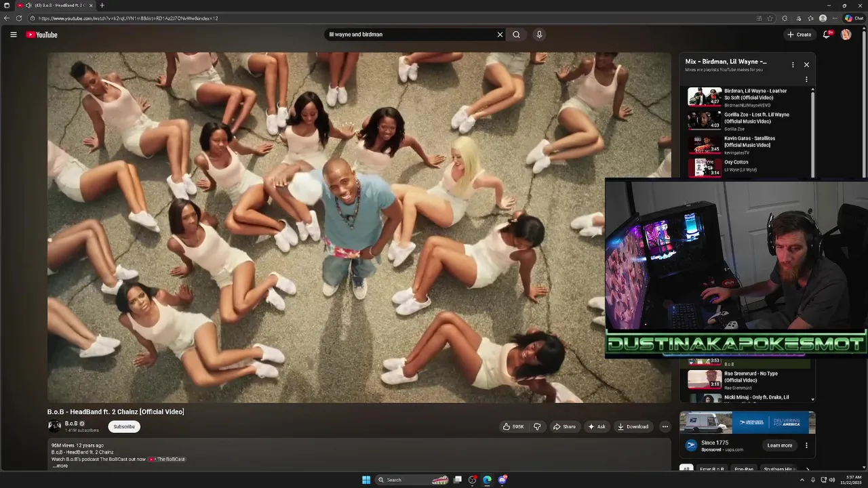The width and height of the screenshot is (868, 488).
Task: Click Learn more on USPS ad
Action: 779,445
